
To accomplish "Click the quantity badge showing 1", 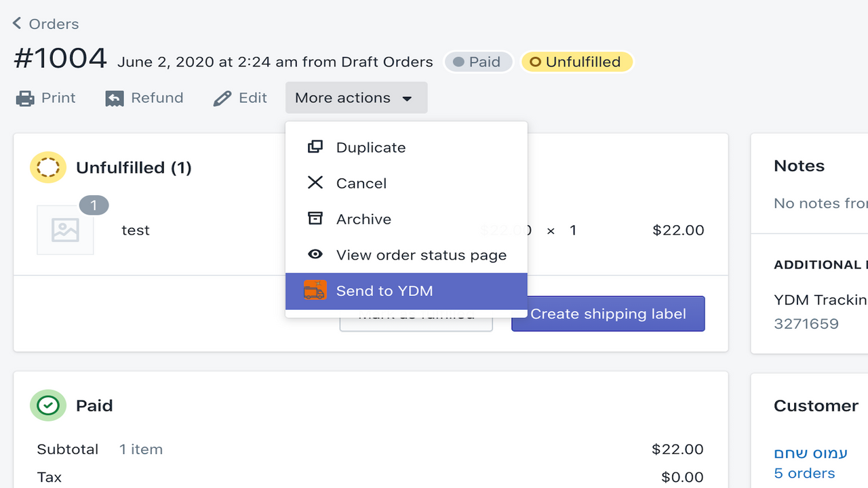I will tap(94, 205).
